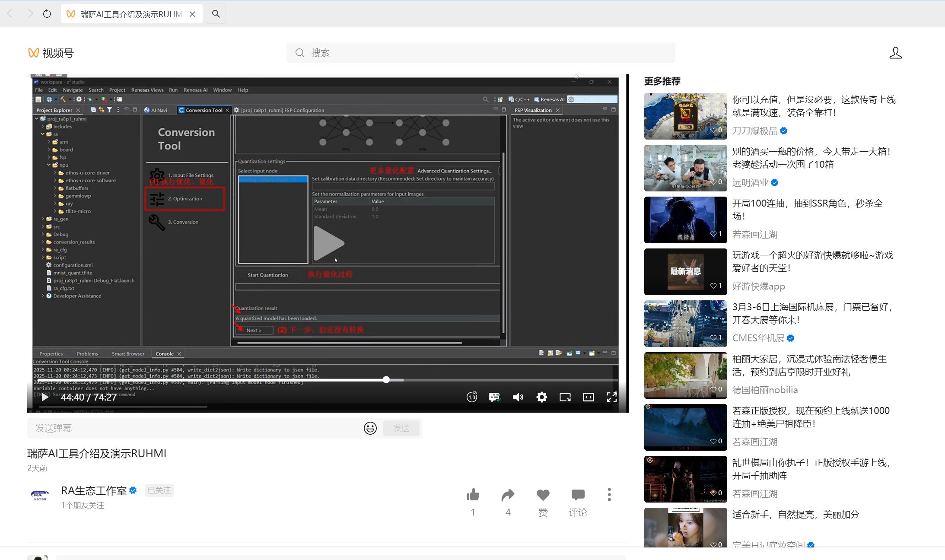
Task: Open 开局100连抽 video thumbnail
Action: [x=685, y=220]
